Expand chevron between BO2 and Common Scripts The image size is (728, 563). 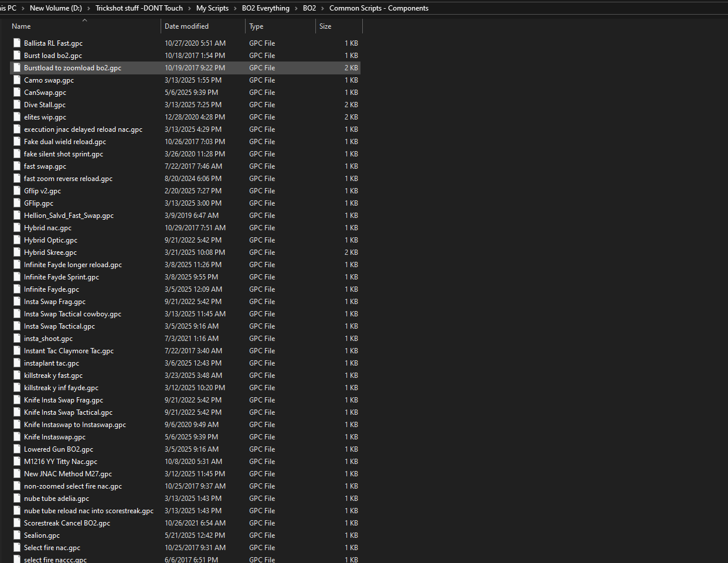point(323,8)
